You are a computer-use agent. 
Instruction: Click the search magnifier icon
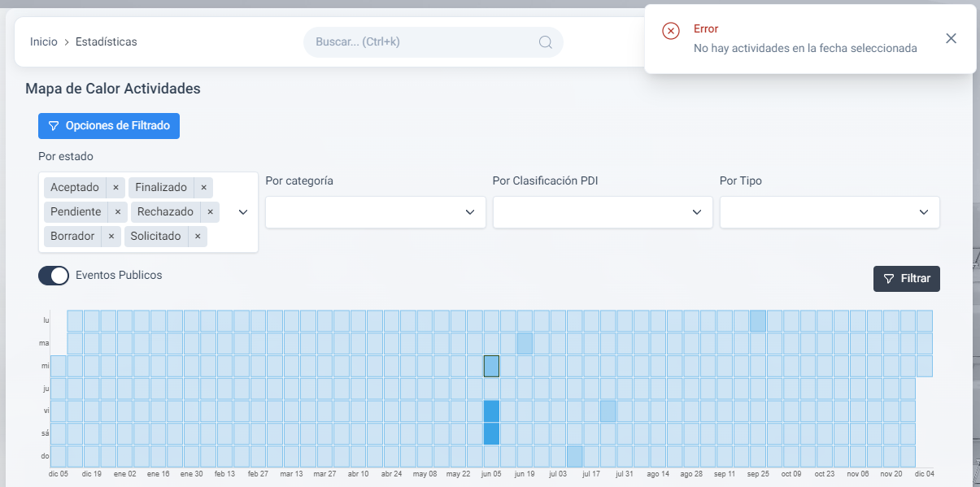coord(546,42)
